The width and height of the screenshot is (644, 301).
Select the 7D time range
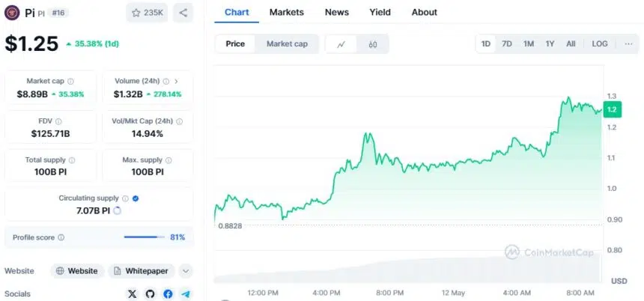pyautogui.click(x=507, y=44)
